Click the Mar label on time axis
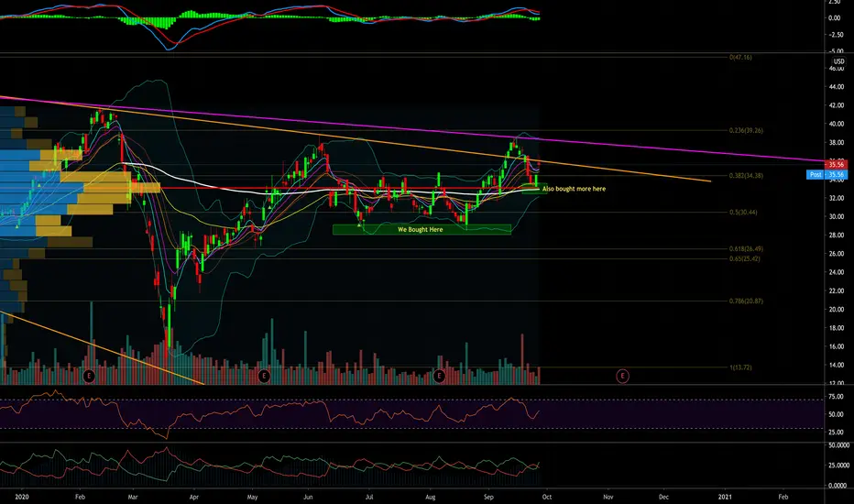This screenshot has height=504, width=854. coord(132,497)
